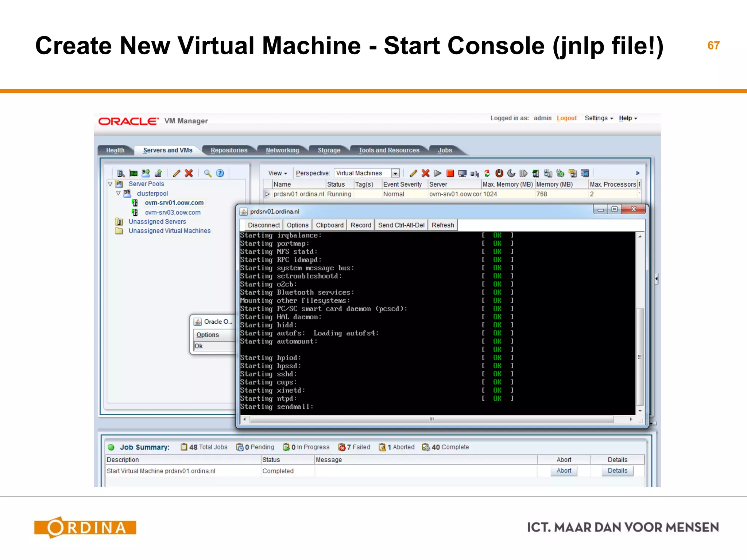Click the Stop virtual machine red square icon

tap(450, 173)
